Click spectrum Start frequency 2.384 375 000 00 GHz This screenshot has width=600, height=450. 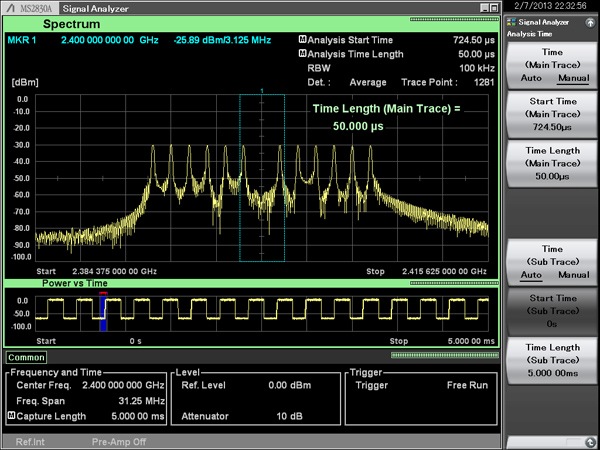click(114, 271)
